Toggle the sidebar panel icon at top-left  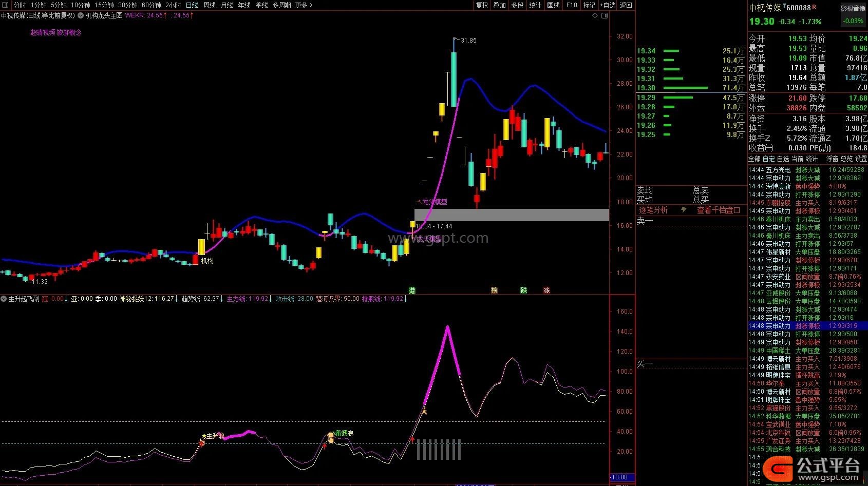tap(5, 5)
